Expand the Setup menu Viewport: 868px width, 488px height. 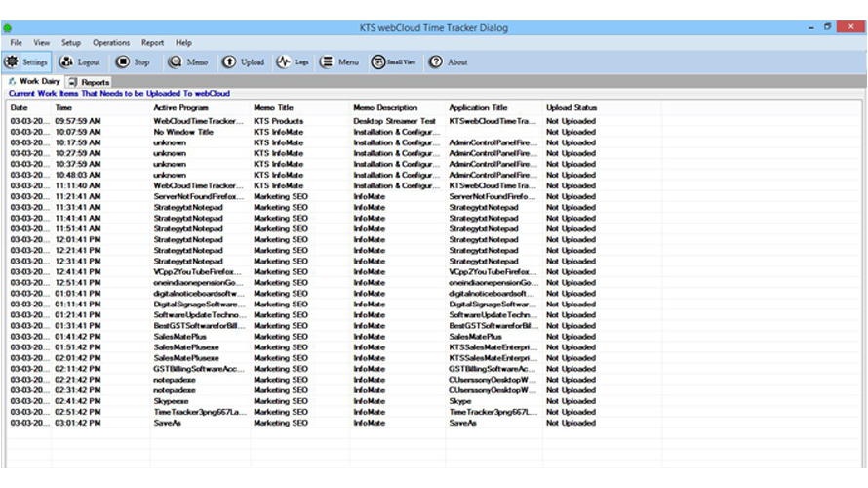pyautogui.click(x=71, y=43)
